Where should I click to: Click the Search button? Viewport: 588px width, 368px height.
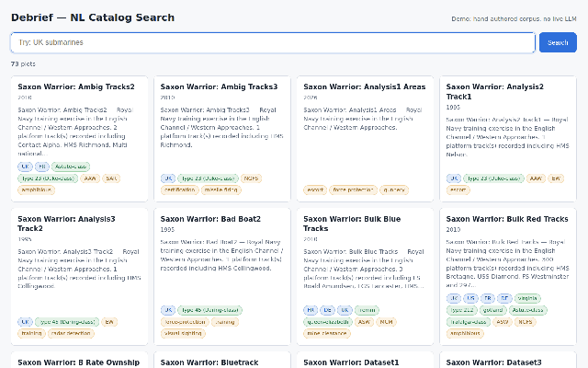coord(558,42)
